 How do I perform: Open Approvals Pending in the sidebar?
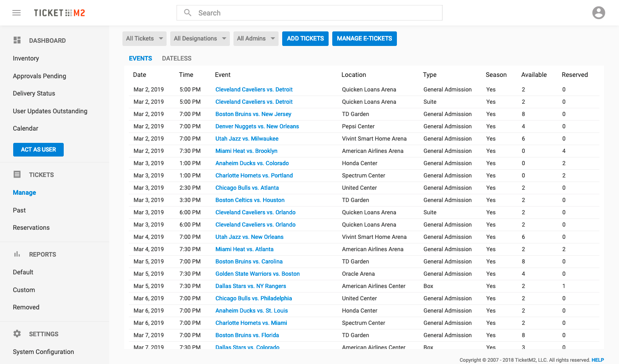(x=40, y=76)
